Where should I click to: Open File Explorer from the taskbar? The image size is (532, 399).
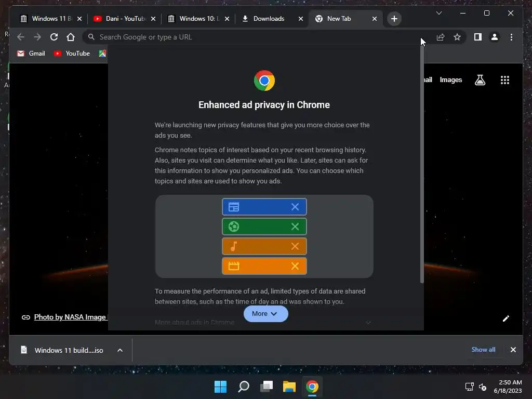(x=289, y=387)
